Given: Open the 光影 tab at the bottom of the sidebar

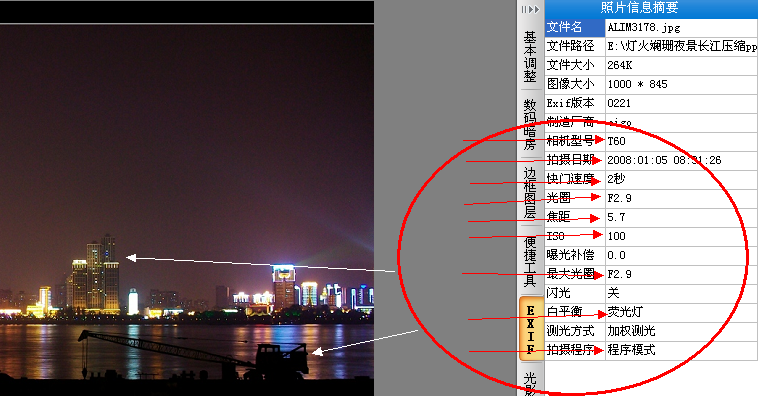Looking at the screenshot, I should point(530,383).
